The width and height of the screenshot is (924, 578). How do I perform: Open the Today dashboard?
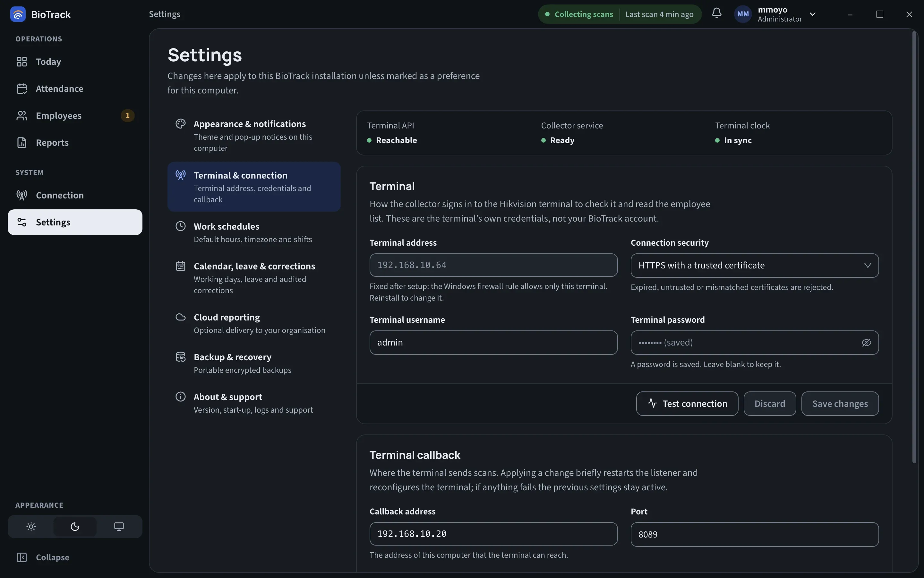point(75,62)
